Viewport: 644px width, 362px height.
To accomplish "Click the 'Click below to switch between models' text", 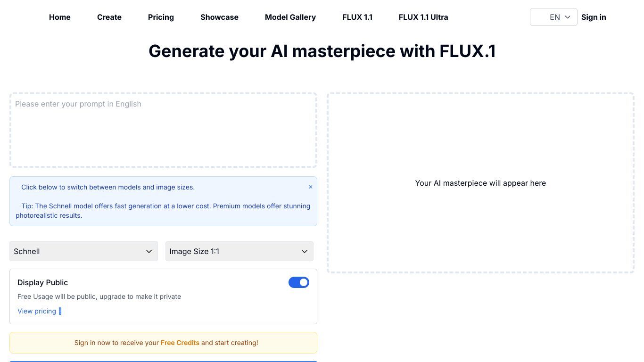I will click(x=108, y=187).
